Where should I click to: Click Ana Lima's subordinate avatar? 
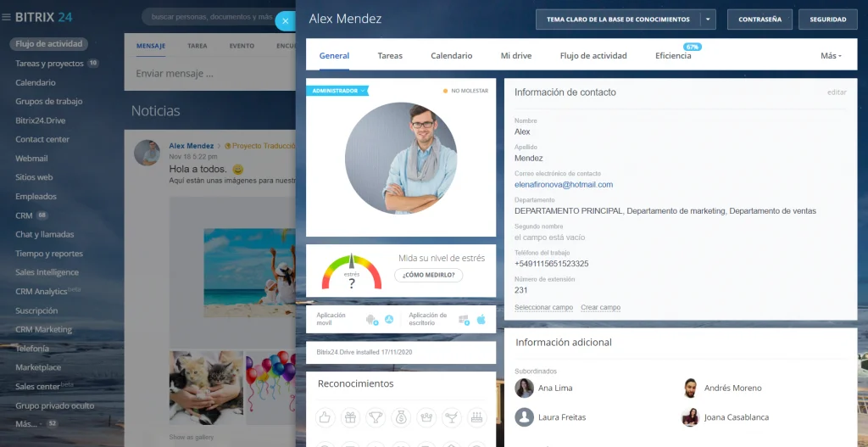tap(524, 388)
